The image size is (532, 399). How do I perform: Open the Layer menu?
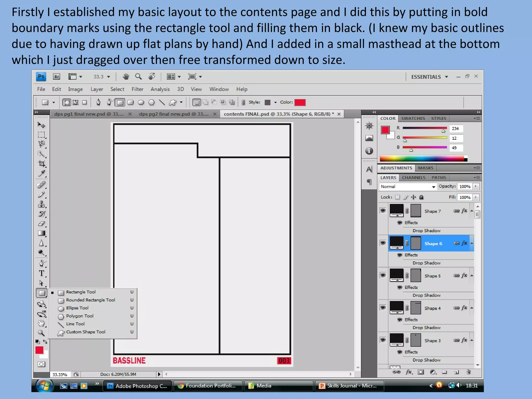coord(97,89)
